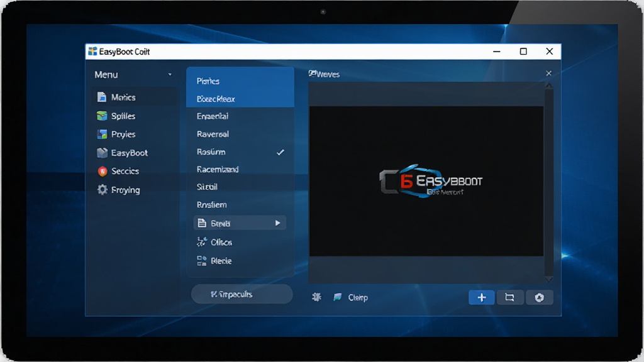
Task: Expand the Menu dropdown arrow
Action: tap(170, 75)
